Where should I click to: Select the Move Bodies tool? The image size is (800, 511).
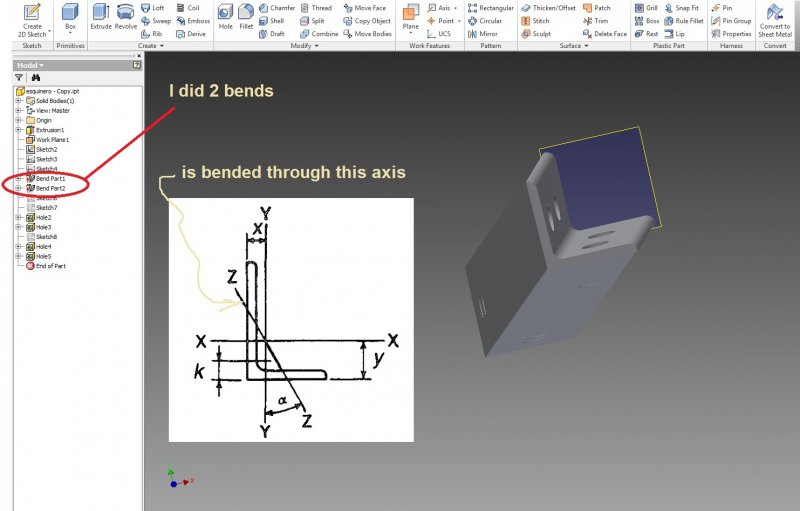(x=367, y=34)
